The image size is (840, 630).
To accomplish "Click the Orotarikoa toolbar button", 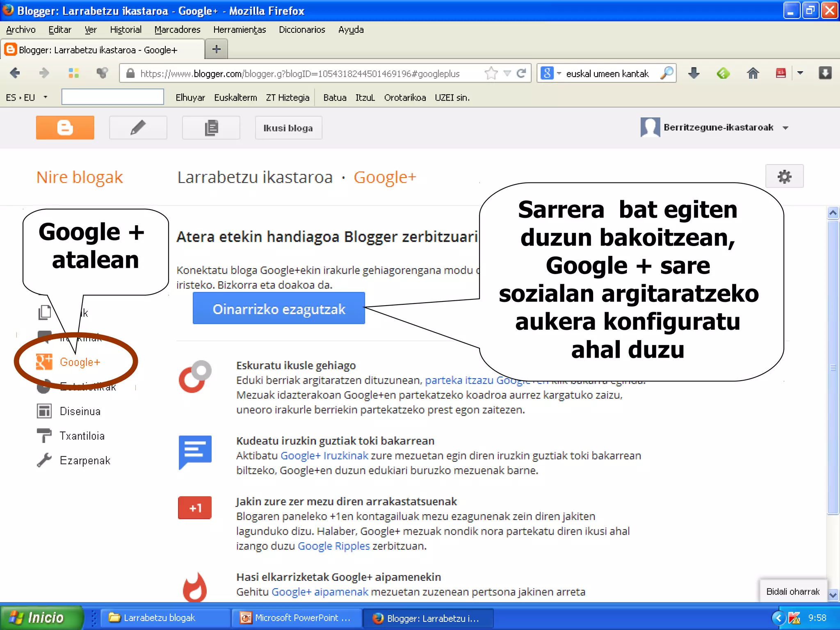I will 405,97.
